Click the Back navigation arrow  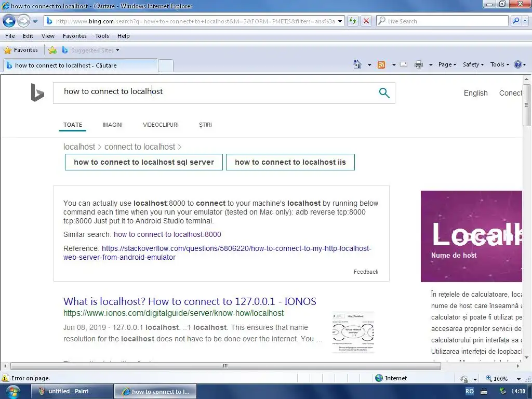(x=9, y=21)
